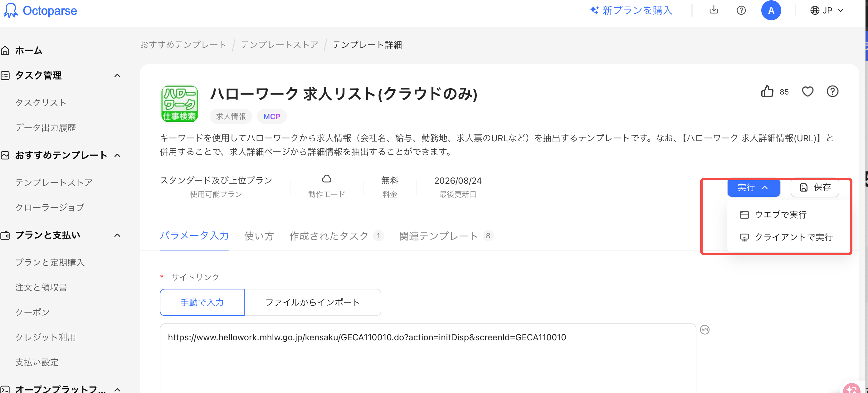The width and height of the screenshot is (868, 393).
Task: Open the help icon in top header
Action: 741,10
